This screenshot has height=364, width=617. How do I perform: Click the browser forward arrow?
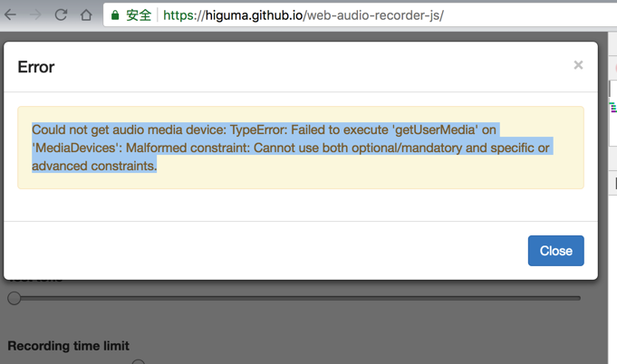(x=37, y=15)
